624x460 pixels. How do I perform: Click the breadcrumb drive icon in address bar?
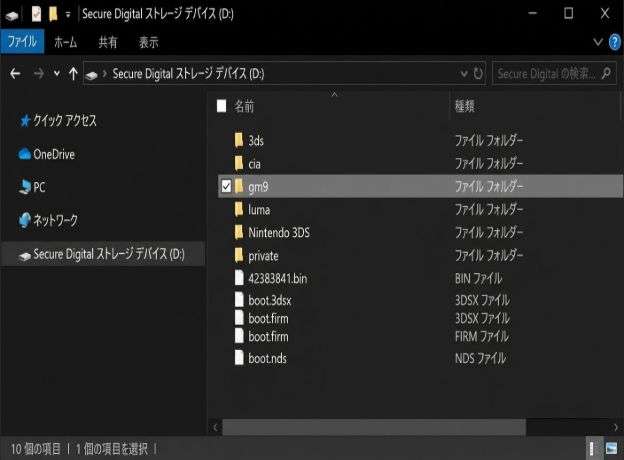point(92,75)
